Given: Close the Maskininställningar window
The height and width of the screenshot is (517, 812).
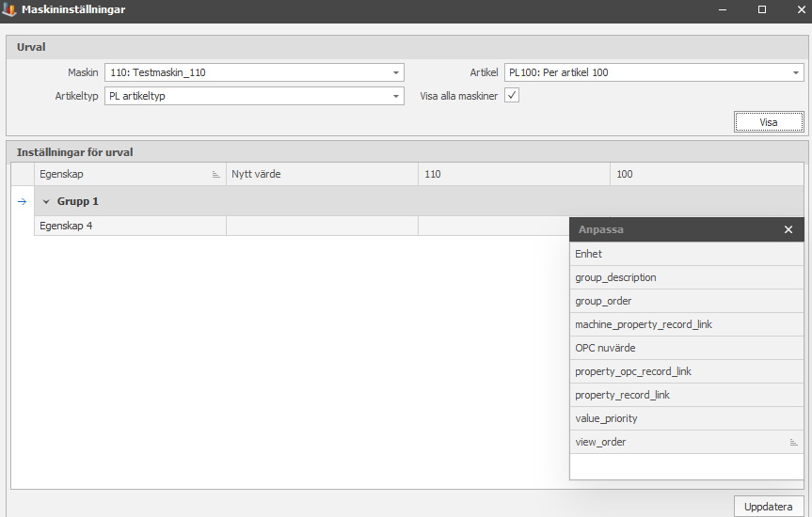Looking at the screenshot, I should pyautogui.click(x=801, y=9).
